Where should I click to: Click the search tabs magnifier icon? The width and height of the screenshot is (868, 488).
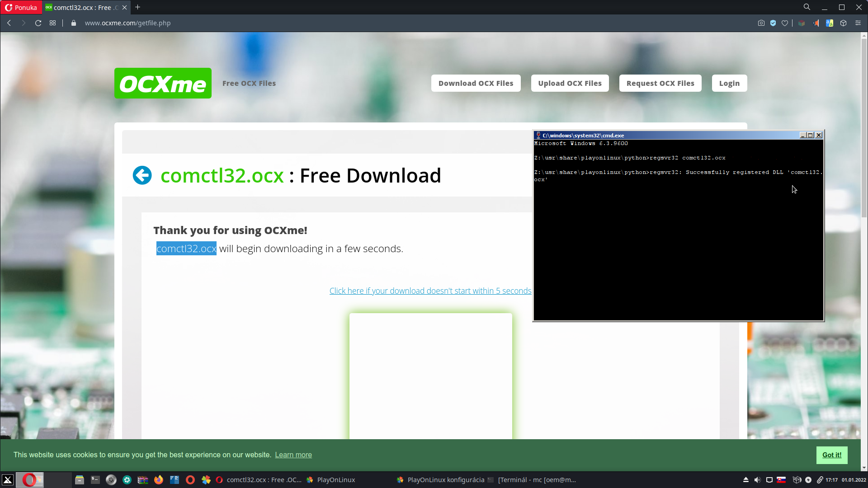point(807,7)
